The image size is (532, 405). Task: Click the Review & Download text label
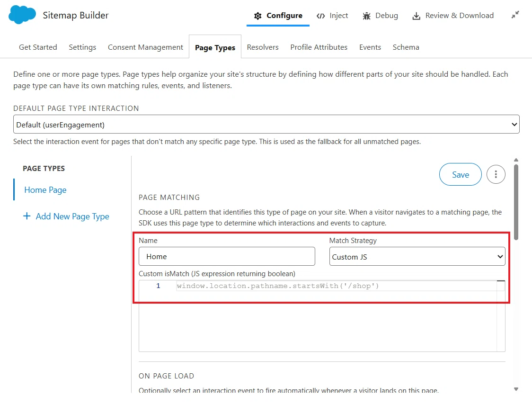(x=460, y=16)
